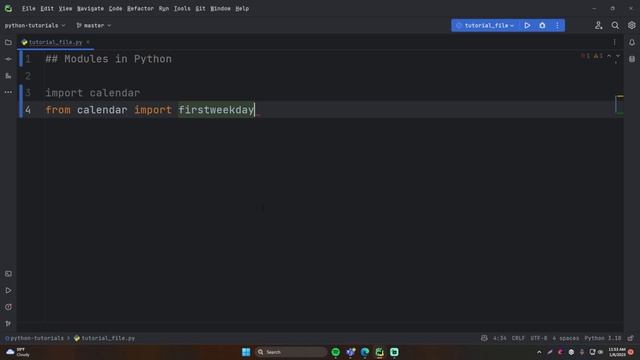The image size is (640, 360).
Task: Click the status bar icon beside 4:34
Action: [x=484, y=338]
